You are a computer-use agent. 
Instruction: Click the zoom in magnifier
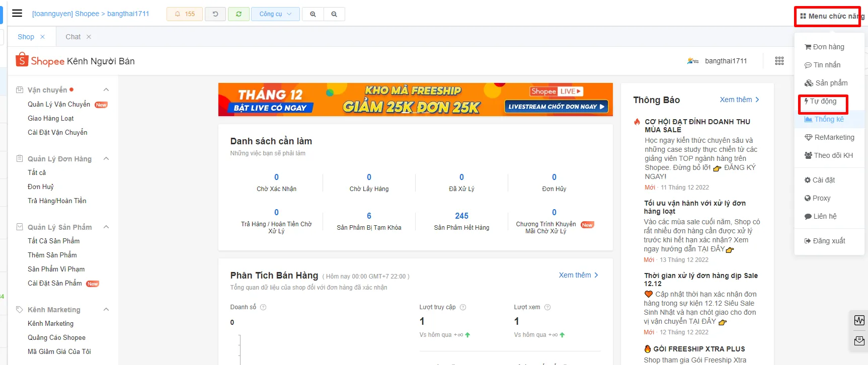point(313,14)
